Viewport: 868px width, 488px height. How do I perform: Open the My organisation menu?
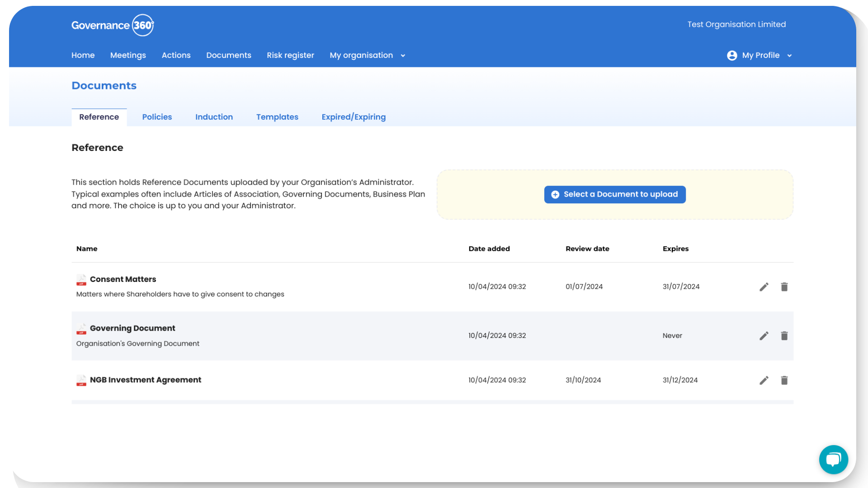click(361, 55)
